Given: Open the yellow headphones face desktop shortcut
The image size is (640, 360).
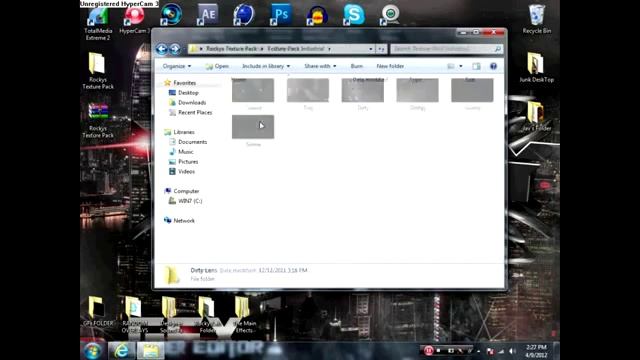Looking at the screenshot, I should click(317, 15).
